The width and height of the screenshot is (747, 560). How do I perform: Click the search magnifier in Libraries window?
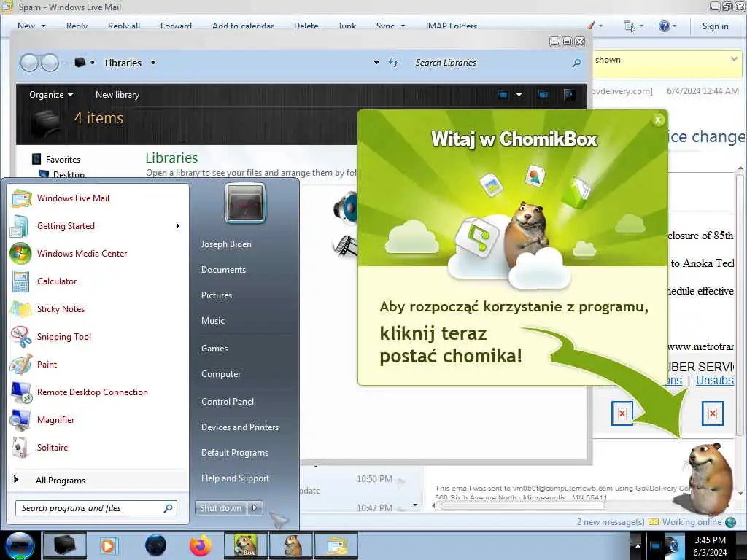576,63
